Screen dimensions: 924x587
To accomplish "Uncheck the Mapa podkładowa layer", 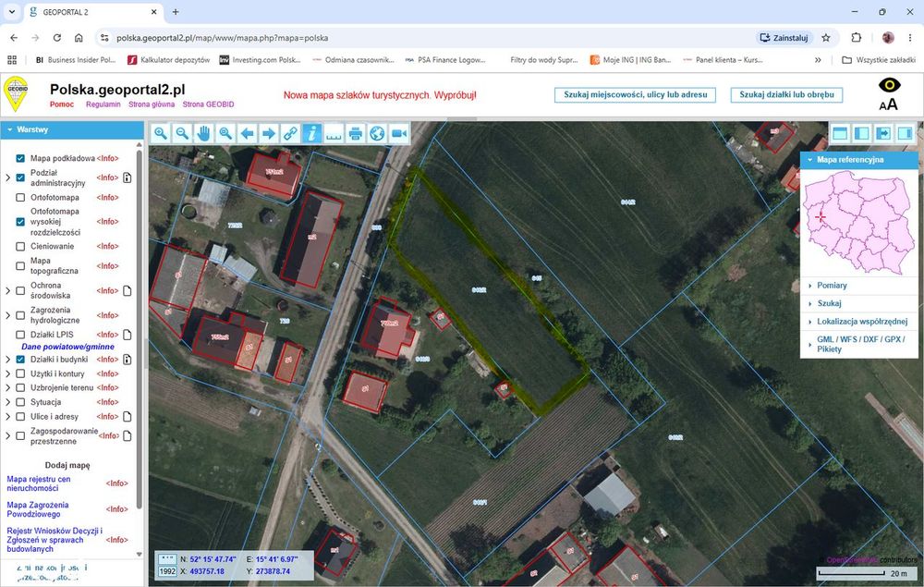I will pyautogui.click(x=20, y=159).
